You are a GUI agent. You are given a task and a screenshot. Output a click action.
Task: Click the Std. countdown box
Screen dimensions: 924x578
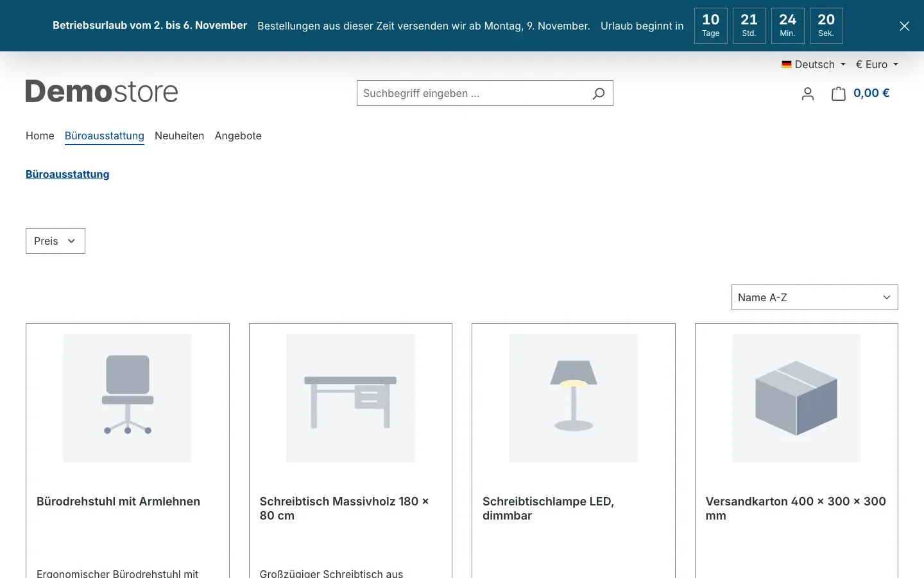pos(749,26)
